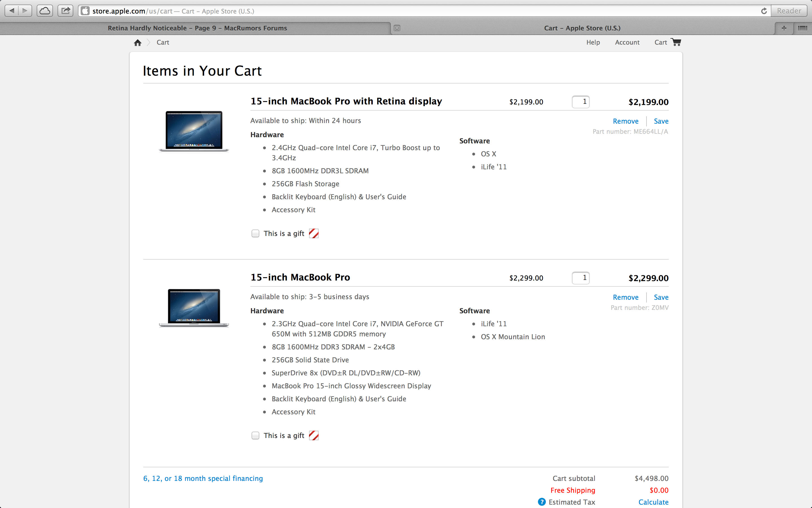Click the 'Items in Your Cart' heading
The image size is (812, 508).
click(x=202, y=71)
